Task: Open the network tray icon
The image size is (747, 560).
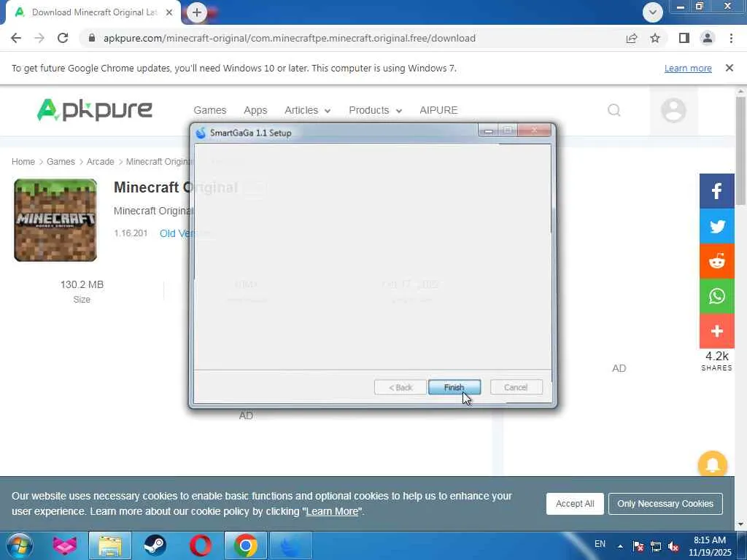Action: pos(656,546)
